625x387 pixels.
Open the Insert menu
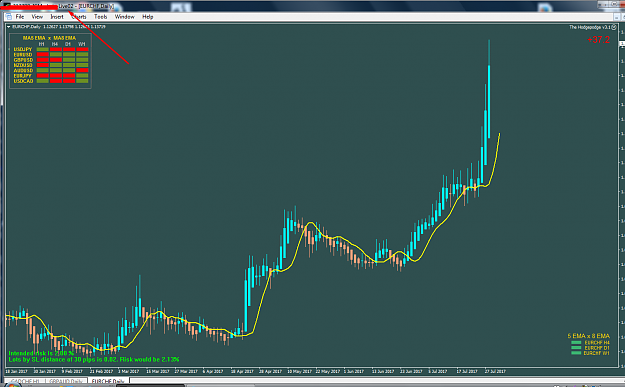(57, 17)
